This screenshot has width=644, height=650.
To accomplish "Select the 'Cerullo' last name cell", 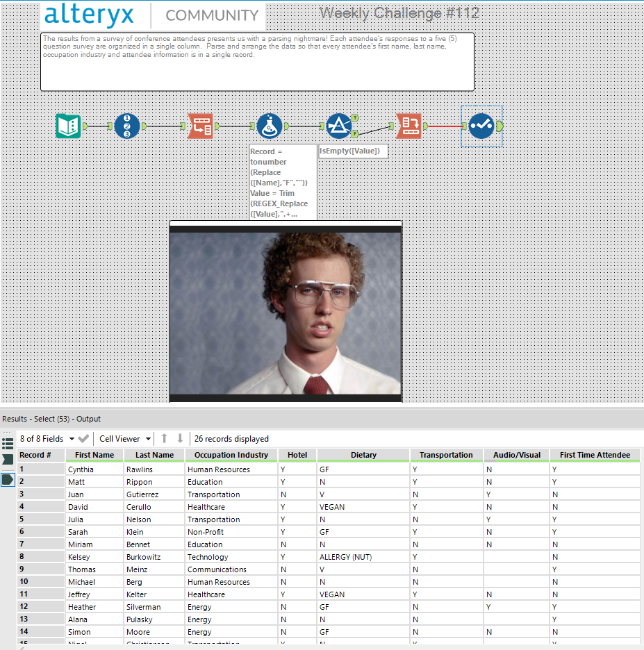I will click(x=154, y=506).
